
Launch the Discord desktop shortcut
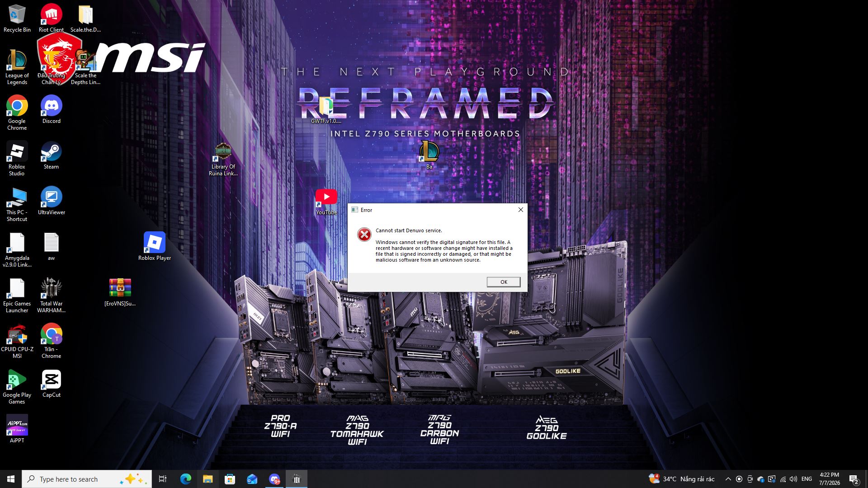51,109
